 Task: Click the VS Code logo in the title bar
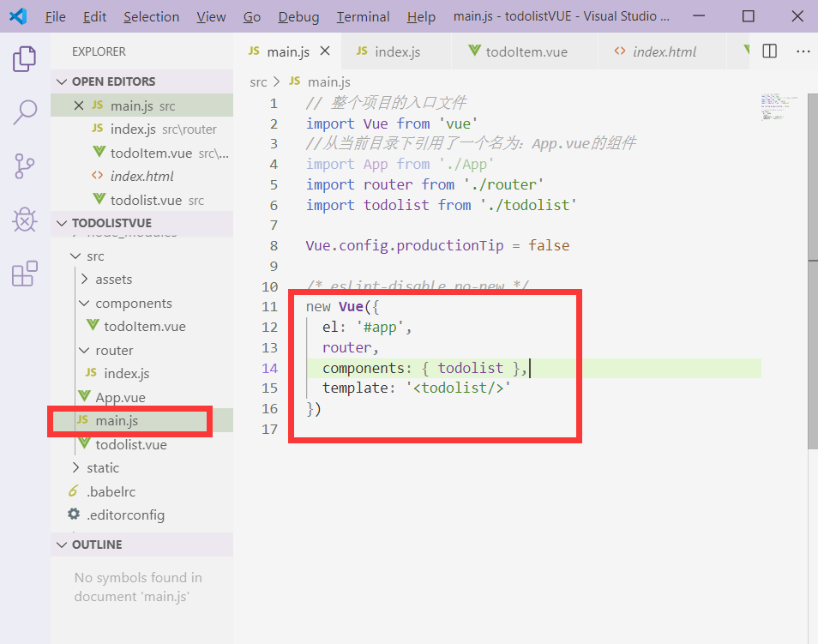point(17,15)
